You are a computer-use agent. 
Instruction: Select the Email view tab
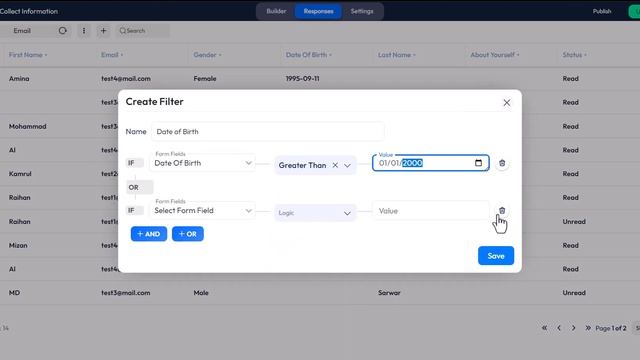pyautogui.click(x=22, y=31)
